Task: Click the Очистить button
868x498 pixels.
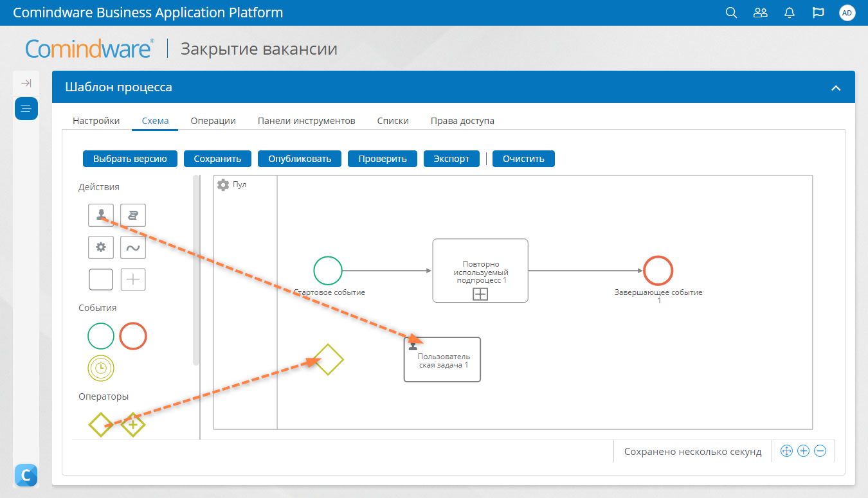Action: click(523, 159)
